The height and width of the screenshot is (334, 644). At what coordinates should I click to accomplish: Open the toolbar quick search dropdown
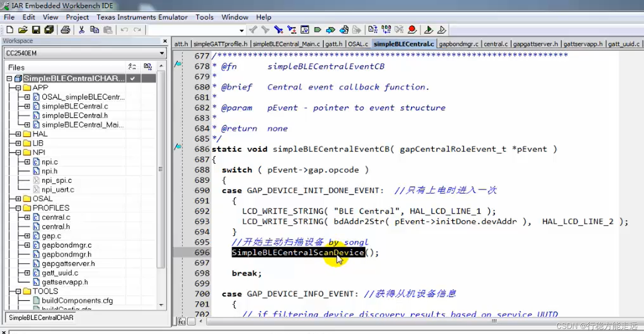[242, 30]
